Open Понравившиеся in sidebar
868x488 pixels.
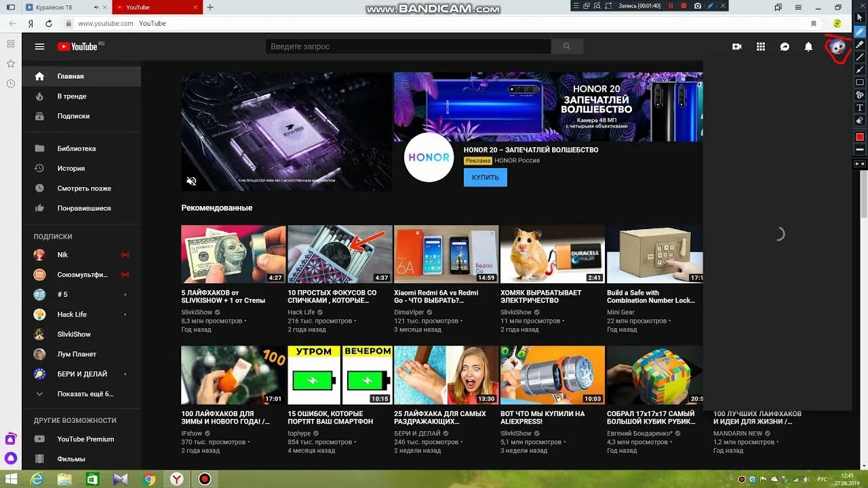pos(81,208)
